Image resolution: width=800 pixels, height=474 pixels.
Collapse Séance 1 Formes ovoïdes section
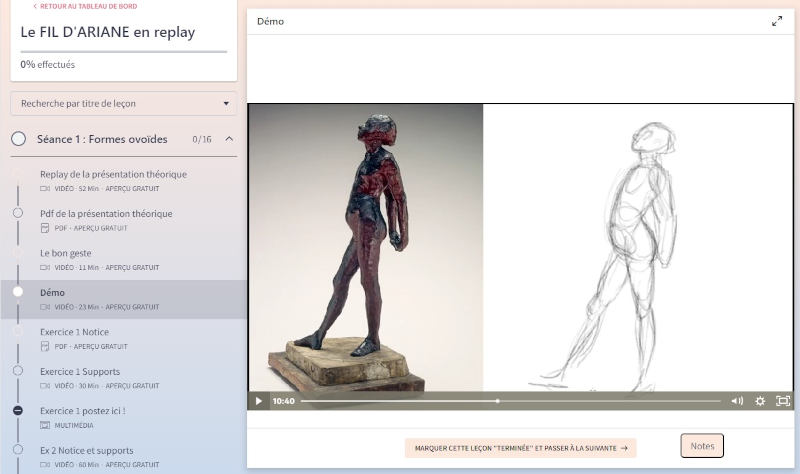coord(229,139)
